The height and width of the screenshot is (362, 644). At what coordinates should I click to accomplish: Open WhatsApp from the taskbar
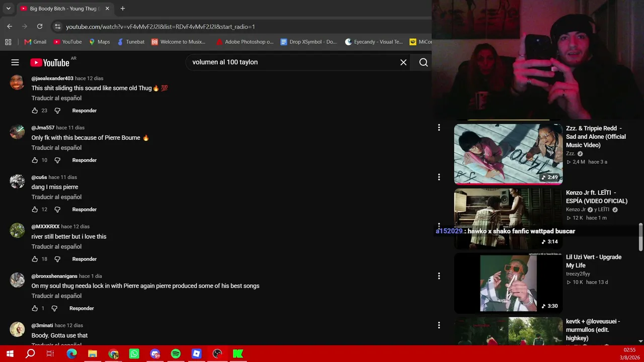pos(134,354)
